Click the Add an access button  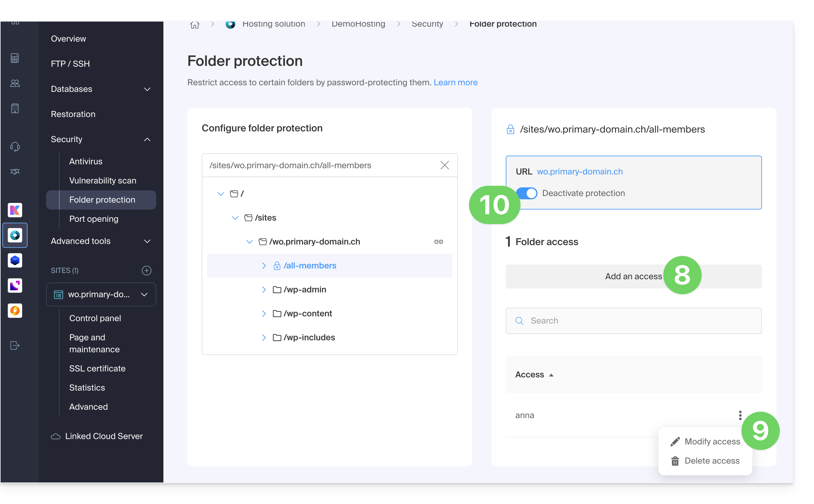pos(633,276)
